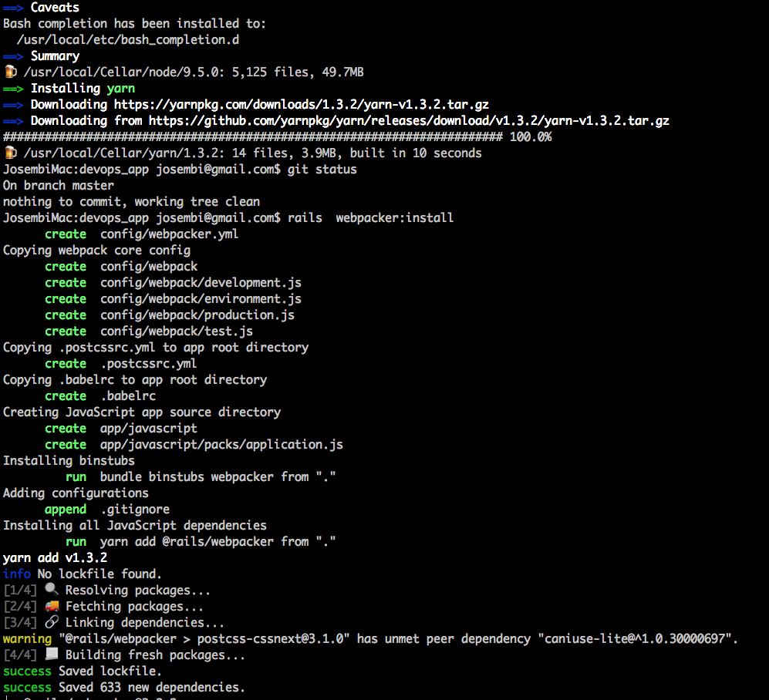This screenshot has width=769, height=700.
Task: Click '.postcssrc.yml' on its create line
Action: (x=149, y=363)
